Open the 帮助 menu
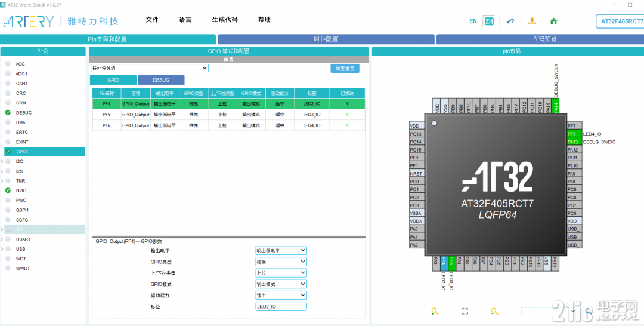This screenshot has height=326, width=644. pos(264,19)
